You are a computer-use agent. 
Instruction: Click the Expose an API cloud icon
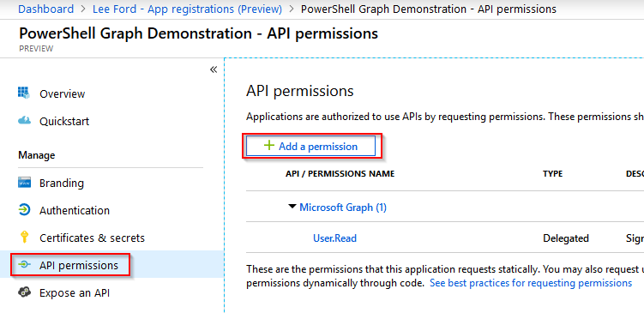click(24, 292)
